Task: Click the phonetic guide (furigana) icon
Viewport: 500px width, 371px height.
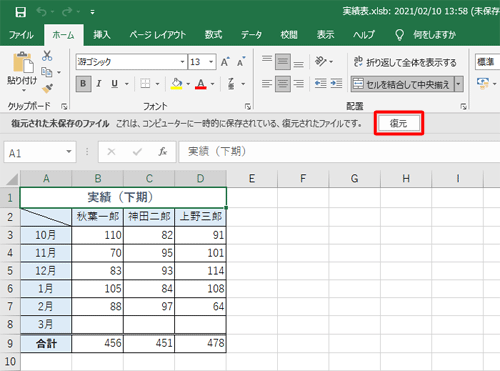Action: pos(231,83)
